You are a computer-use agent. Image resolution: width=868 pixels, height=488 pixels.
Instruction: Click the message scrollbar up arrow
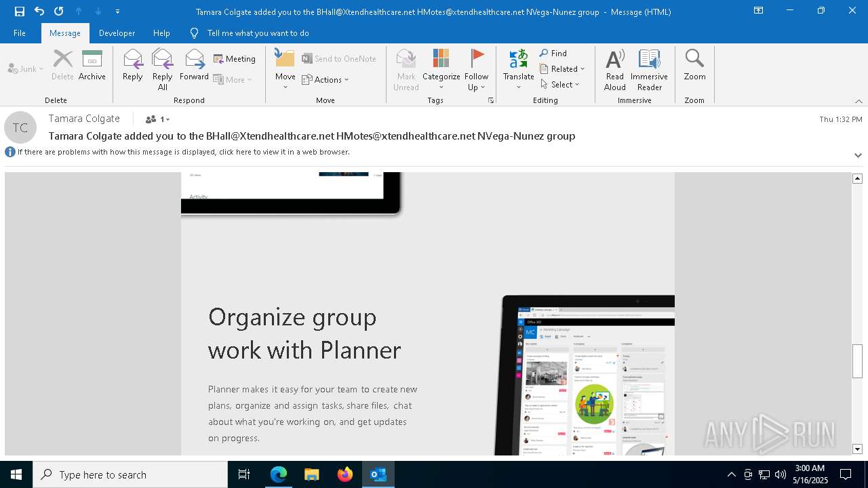pos(857,178)
